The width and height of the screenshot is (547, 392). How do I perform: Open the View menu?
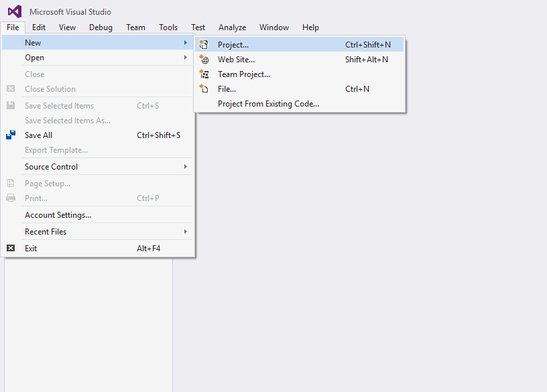pyautogui.click(x=67, y=27)
